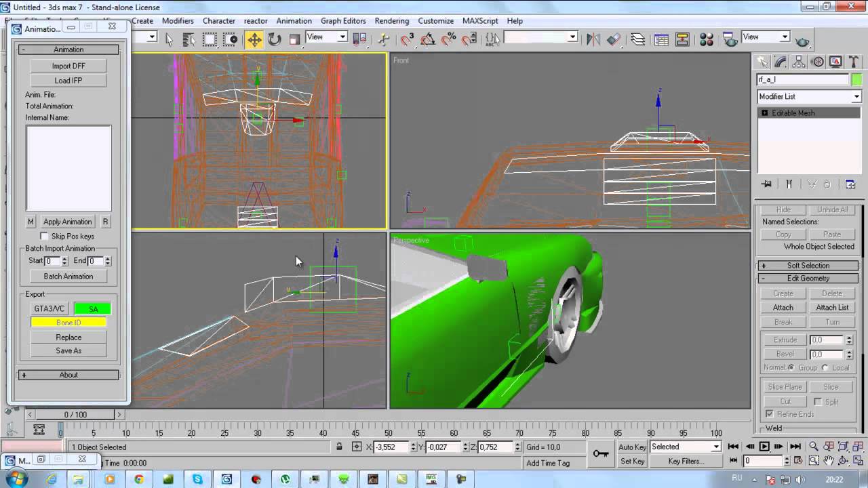Screen dimensions: 868x488
Task: Click the Mirror tool icon
Action: [593, 39]
